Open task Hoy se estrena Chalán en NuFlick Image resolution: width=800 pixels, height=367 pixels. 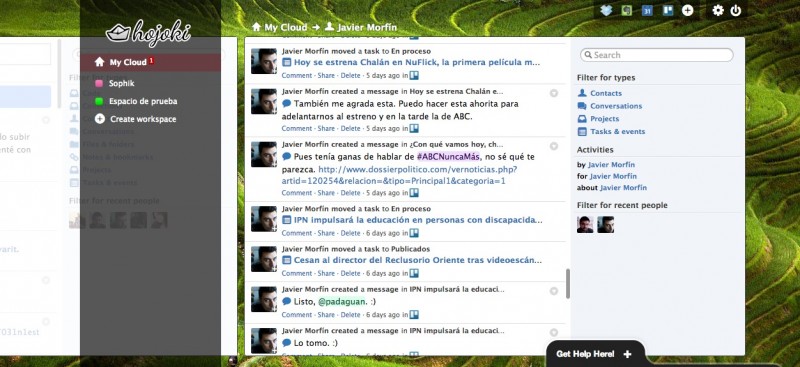[417, 62]
